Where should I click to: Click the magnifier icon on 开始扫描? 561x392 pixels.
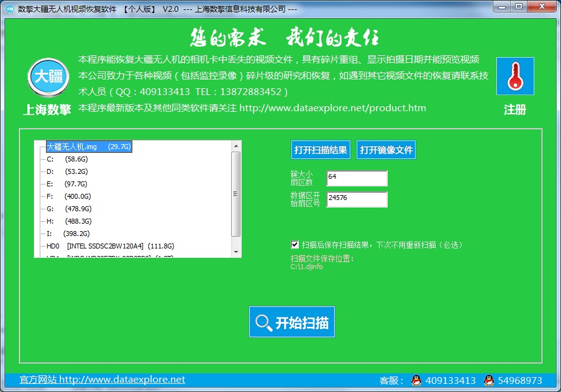[263, 322]
